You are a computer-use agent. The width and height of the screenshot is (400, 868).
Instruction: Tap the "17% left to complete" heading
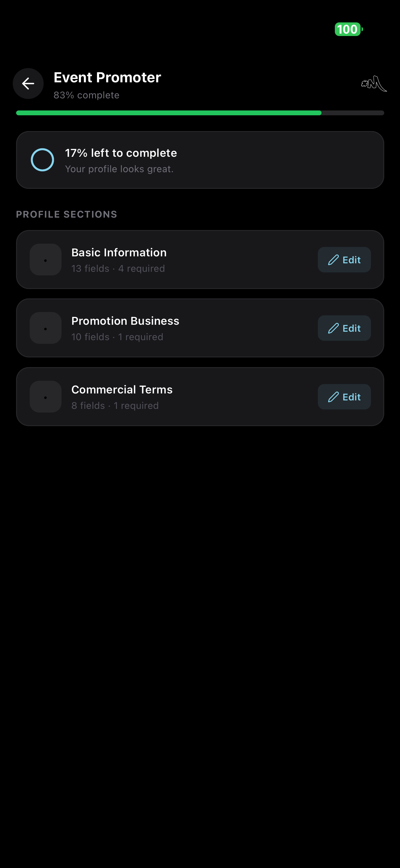click(121, 153)
